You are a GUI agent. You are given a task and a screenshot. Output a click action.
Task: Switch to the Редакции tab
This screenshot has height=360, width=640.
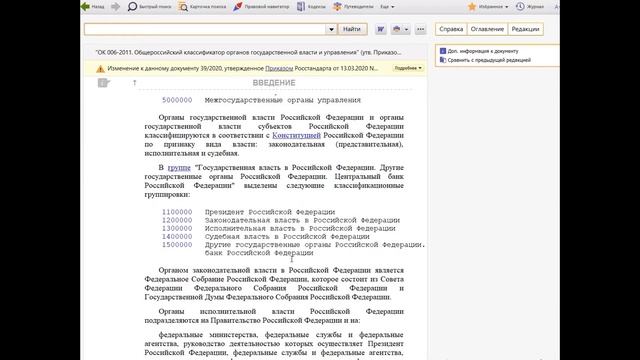525,29
